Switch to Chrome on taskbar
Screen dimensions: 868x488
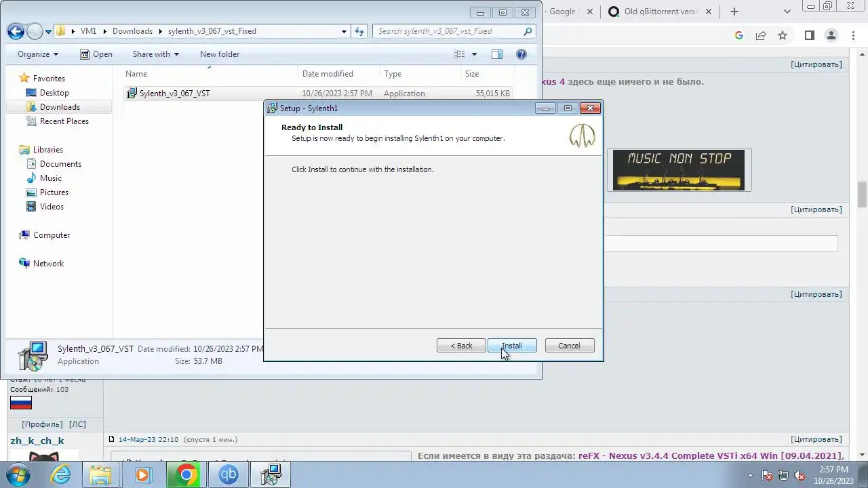click(186, 474)
